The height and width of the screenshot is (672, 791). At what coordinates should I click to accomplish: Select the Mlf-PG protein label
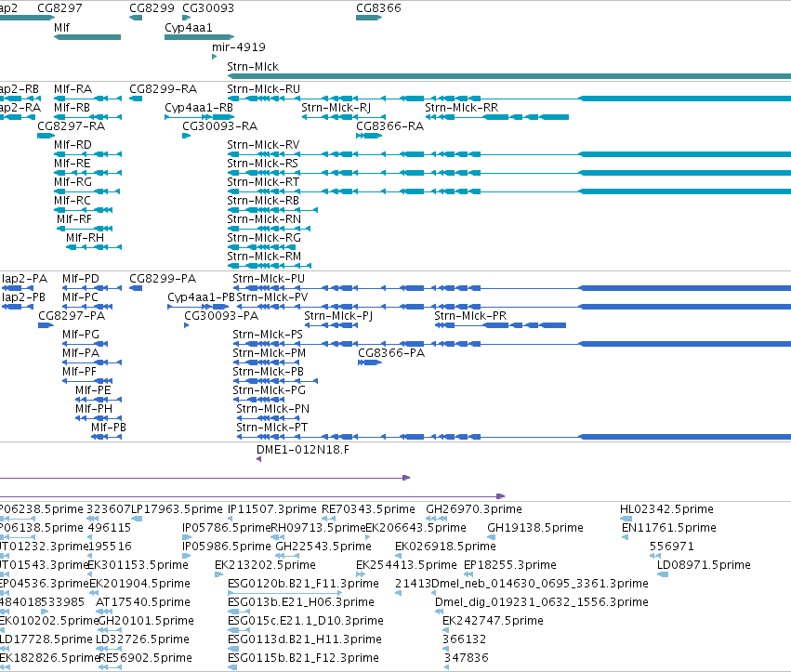tap(81, 335)
